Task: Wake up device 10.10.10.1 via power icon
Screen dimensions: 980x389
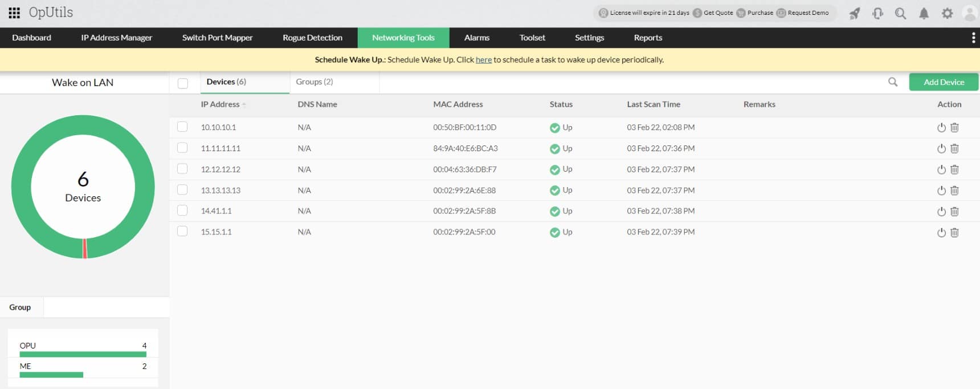Action: (941, 128)
